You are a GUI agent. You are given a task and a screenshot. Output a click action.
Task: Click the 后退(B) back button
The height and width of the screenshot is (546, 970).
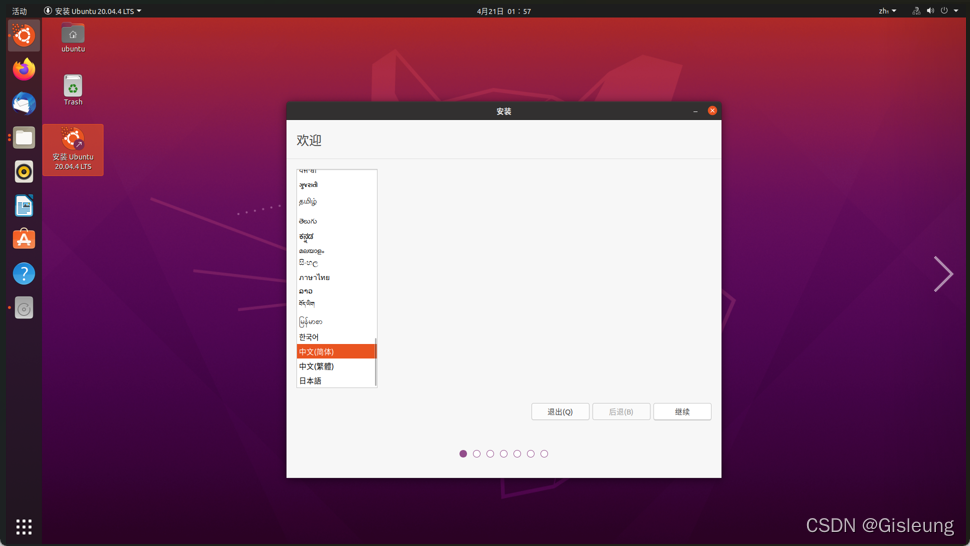621,411
